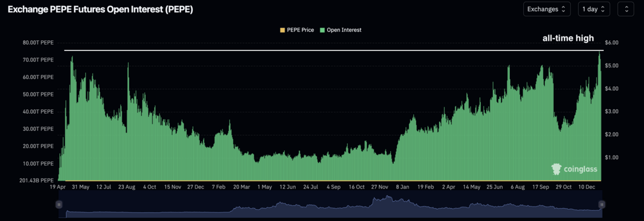644x221 pixels.
Task: Expand the unlabeled chevron dropdown at top right
Action: (625, 9)
